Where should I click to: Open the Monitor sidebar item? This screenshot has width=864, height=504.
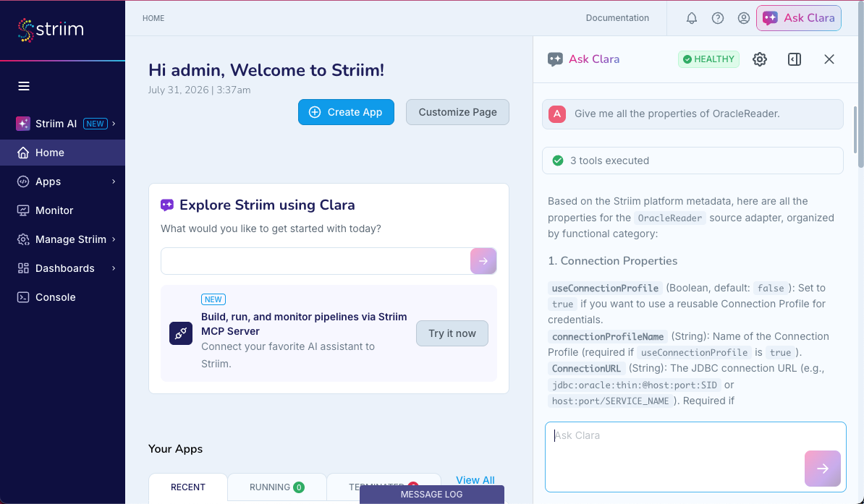(62, 210)
